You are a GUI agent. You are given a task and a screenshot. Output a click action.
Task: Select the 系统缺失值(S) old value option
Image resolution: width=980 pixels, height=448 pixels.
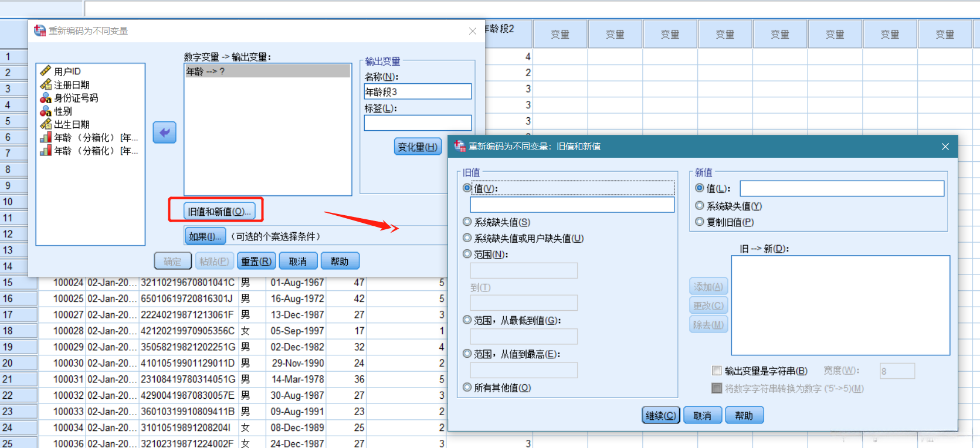coord(467,222)
